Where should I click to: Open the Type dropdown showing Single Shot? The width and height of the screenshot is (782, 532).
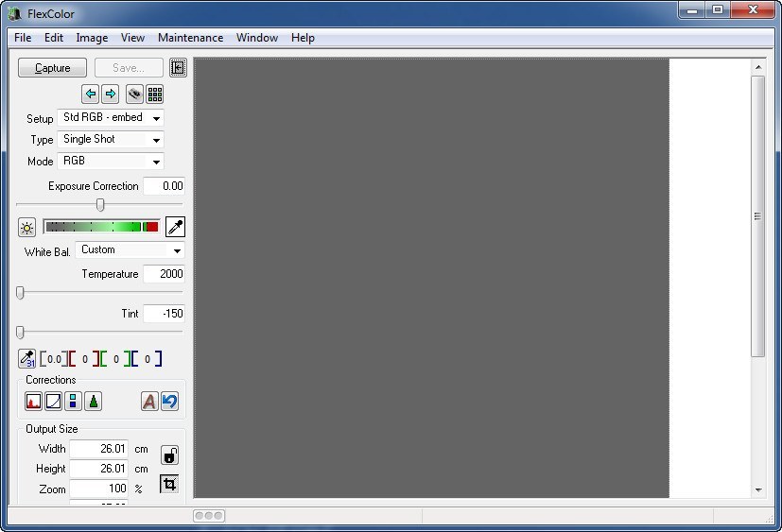pos(111,140)
